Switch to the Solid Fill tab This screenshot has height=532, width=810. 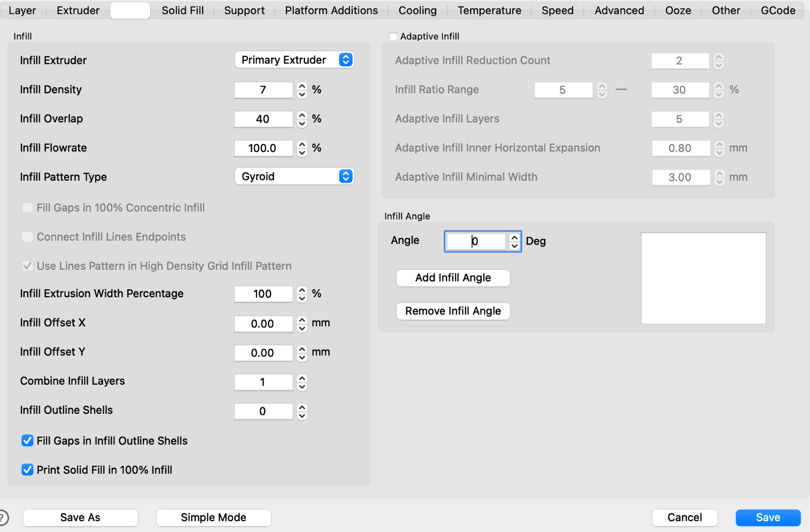pos(183,10)
